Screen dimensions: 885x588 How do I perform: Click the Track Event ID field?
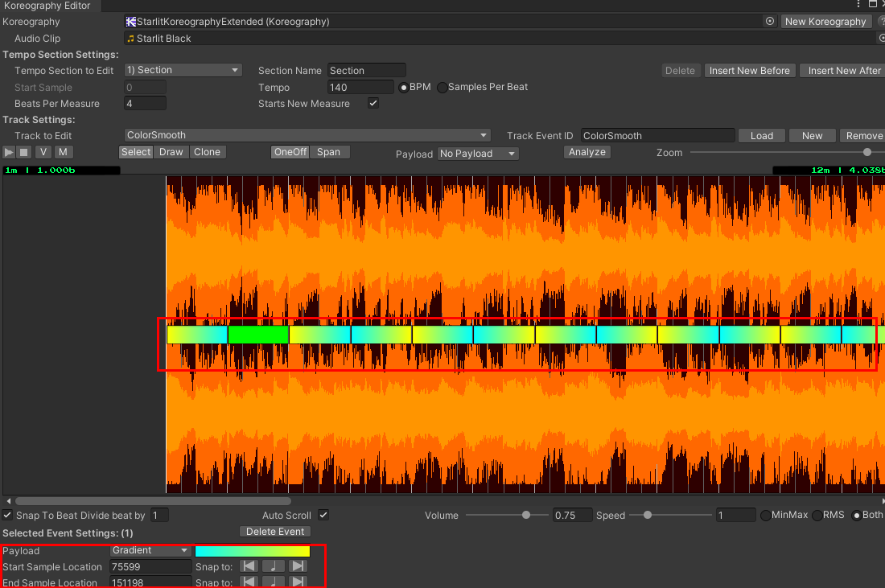coord(657,136)
